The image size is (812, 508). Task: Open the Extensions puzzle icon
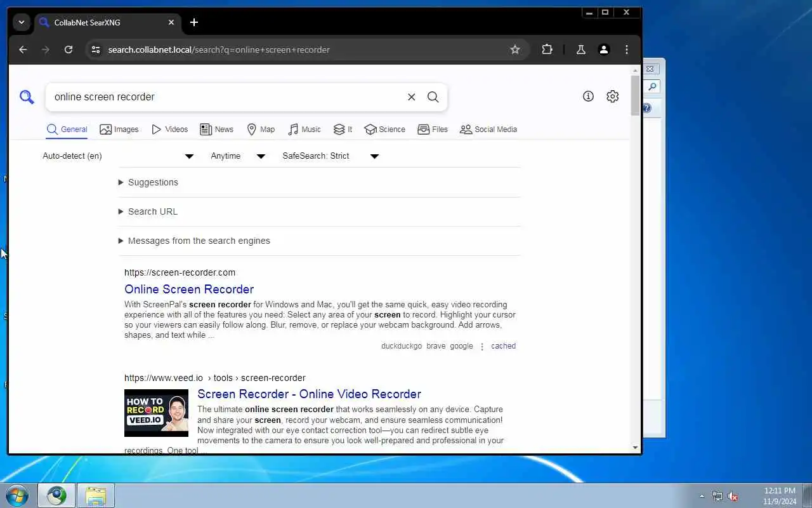pyautogui.click(x=547, y=50)
